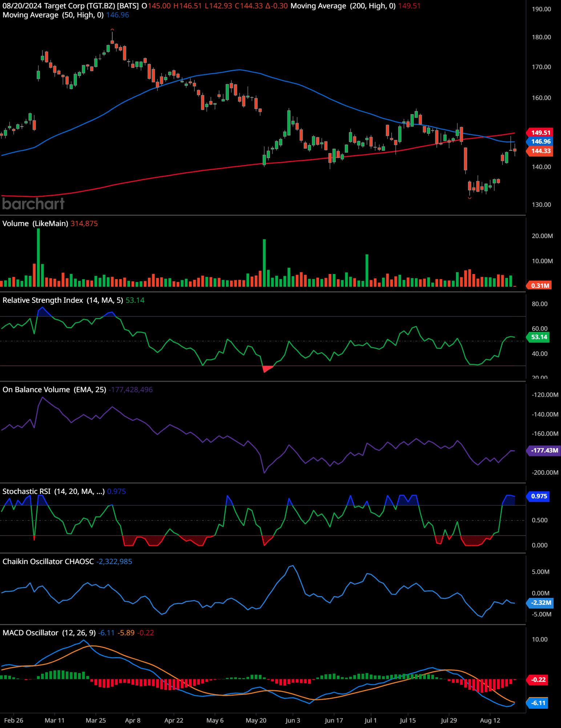Click the Jun 17 date axis label
This screenshot has width=561, height=728.
coord(334,720)
